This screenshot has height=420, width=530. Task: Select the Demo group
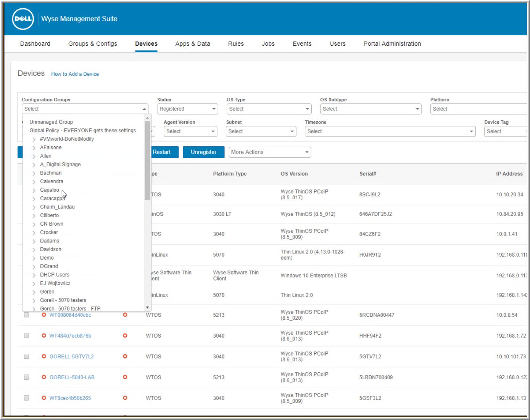(47, 258)
